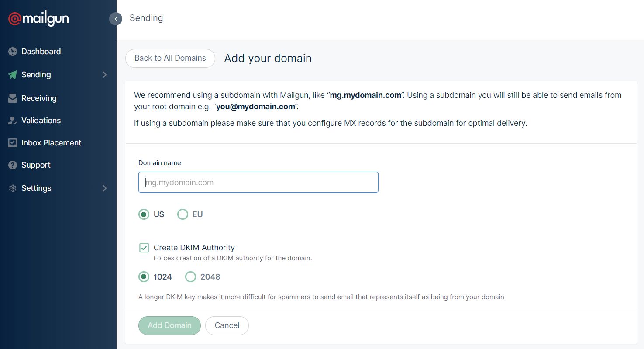The height and width of the screenshot is (349, 644).
Task: Open the Dashboard from the sidebar
Action: pyautogui.click(x=41, y=52)
